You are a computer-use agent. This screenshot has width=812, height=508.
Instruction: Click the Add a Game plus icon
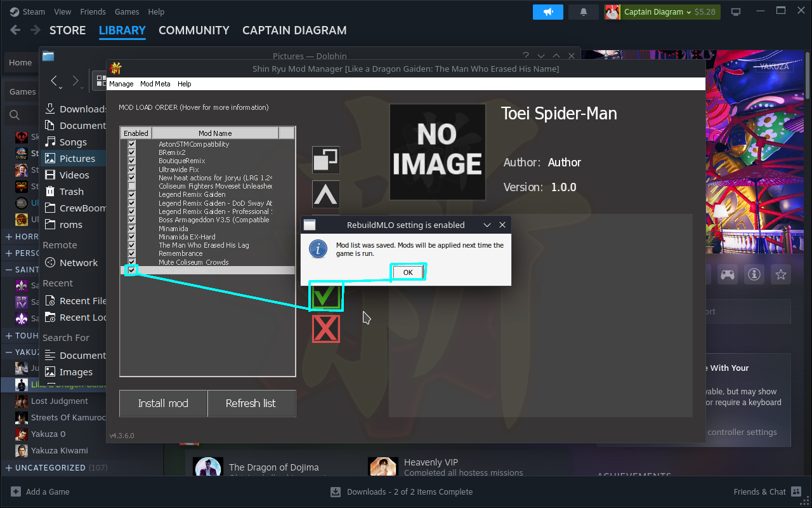[x=16, y=491]
